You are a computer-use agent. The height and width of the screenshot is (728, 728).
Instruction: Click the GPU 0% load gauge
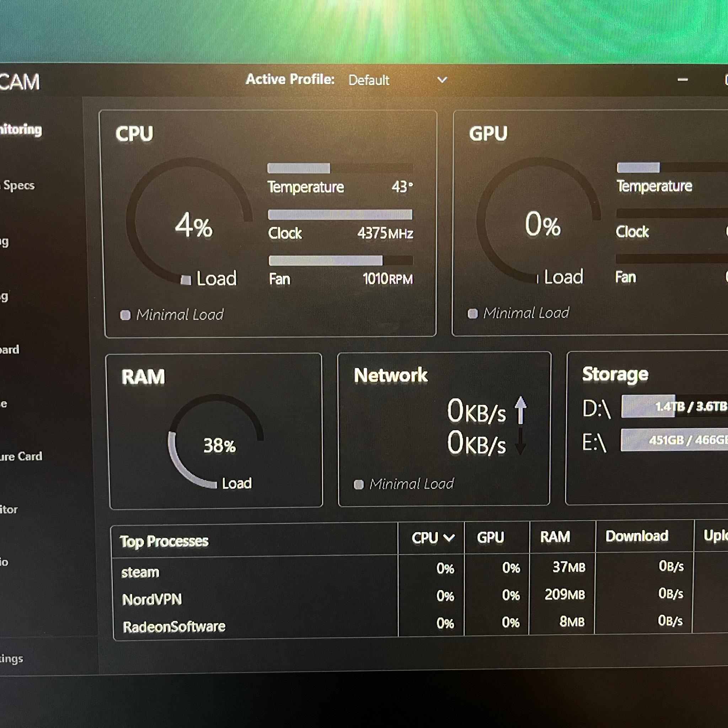(x=539, y=221)
